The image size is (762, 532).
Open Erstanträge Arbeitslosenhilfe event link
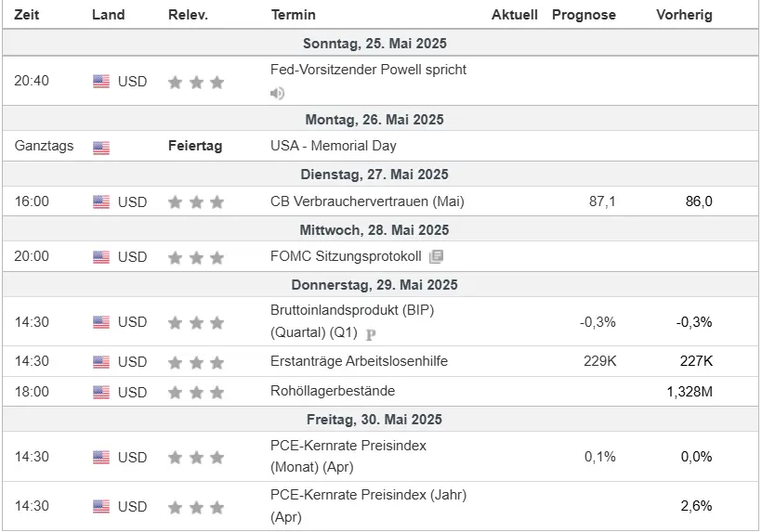click(359, 361)
